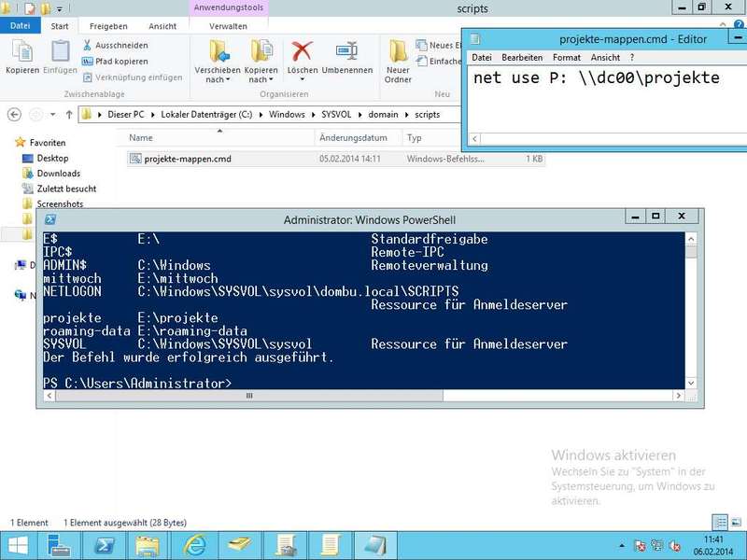Switch to the large icons view toggle

(x=735, y=522)
